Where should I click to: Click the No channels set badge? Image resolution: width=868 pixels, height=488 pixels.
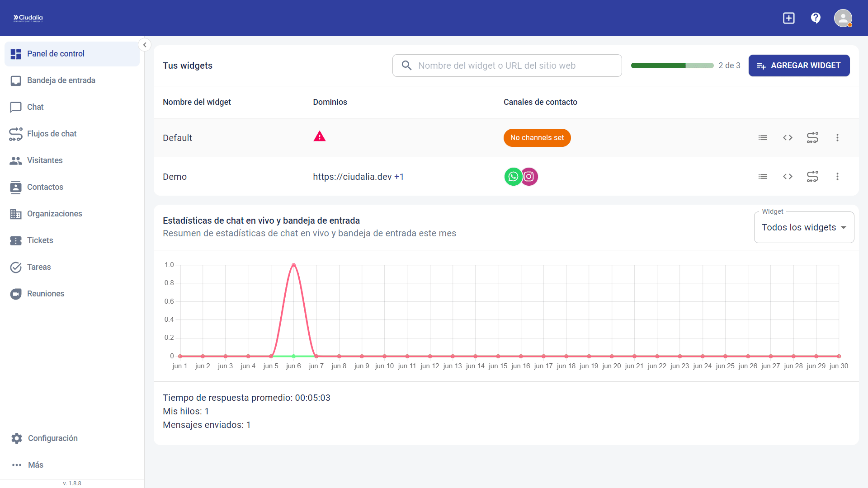[537, 138]
